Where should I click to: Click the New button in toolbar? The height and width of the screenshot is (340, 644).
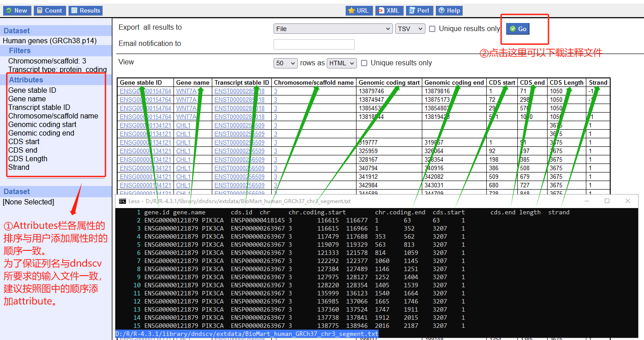[17, 10]
